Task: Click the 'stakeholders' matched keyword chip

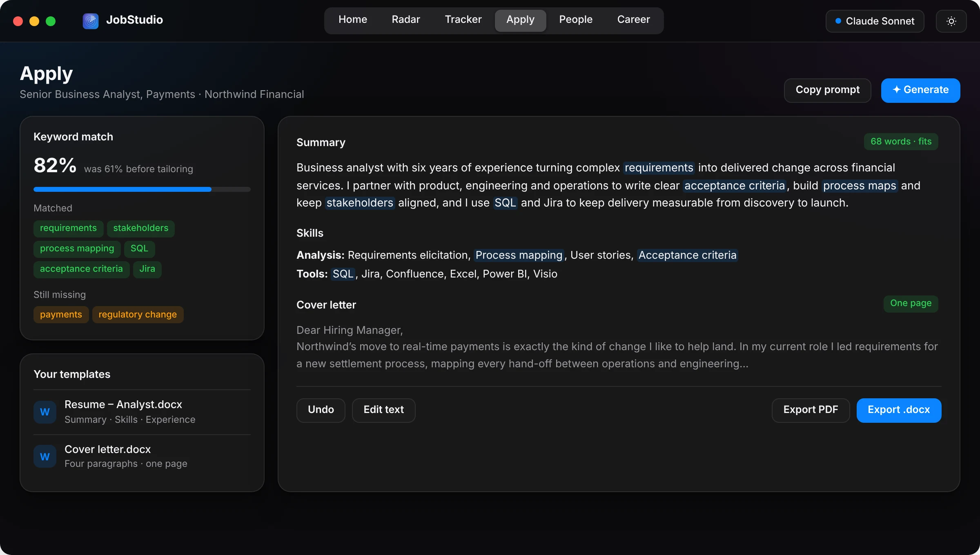Action: tap(140, 229)
